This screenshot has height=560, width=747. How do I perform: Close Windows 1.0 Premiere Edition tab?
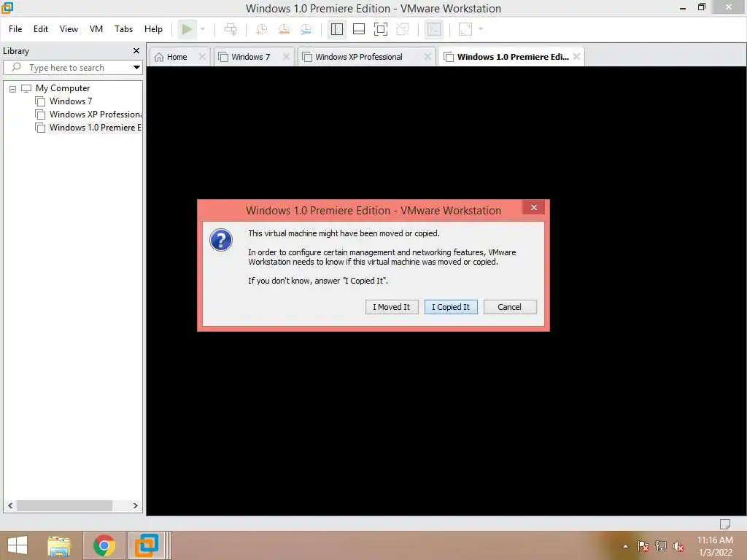click(576, 57)
